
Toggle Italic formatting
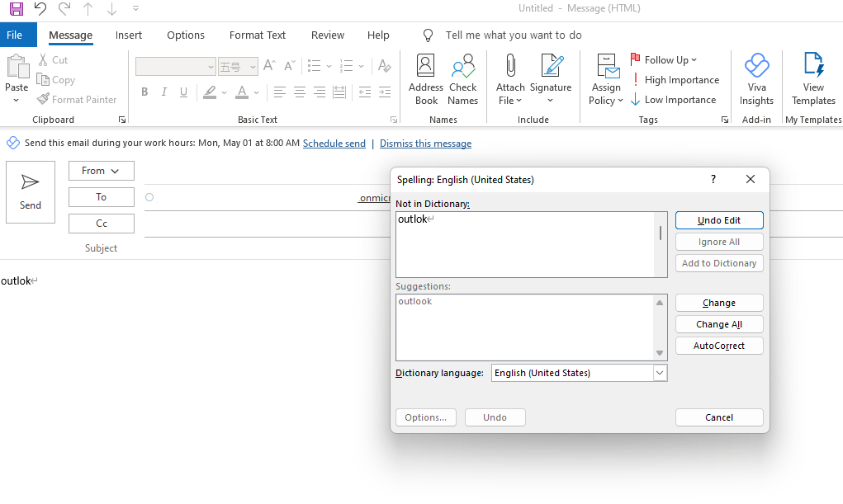[x=164, y=92]
